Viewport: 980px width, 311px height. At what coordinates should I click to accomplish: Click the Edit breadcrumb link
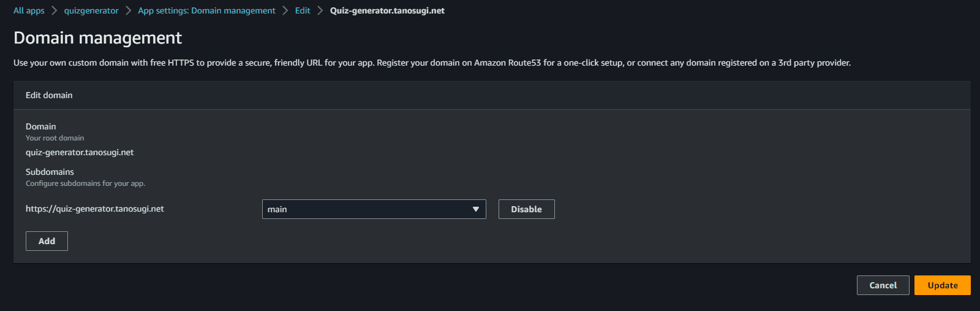(302, 10)
